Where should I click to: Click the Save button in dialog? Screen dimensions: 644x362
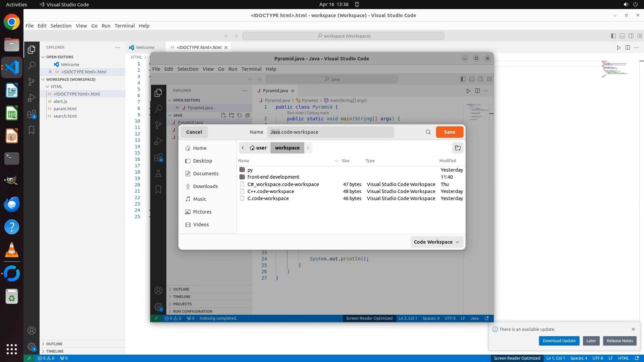point(449,132)
